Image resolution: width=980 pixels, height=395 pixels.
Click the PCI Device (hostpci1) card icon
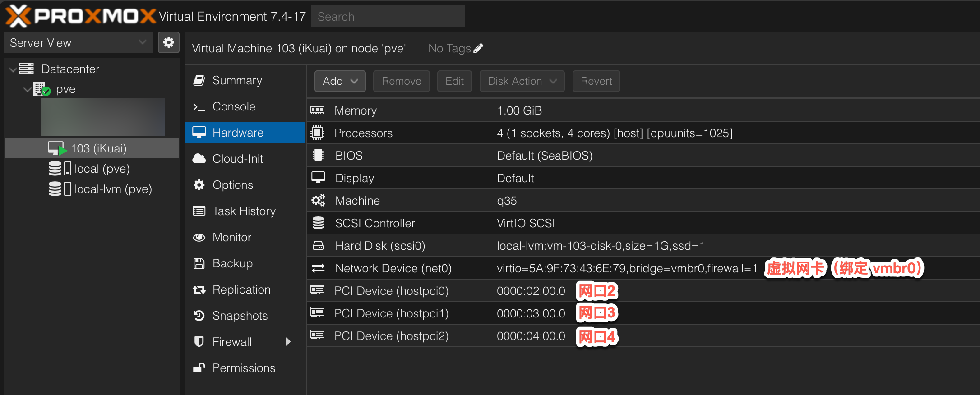317,312
